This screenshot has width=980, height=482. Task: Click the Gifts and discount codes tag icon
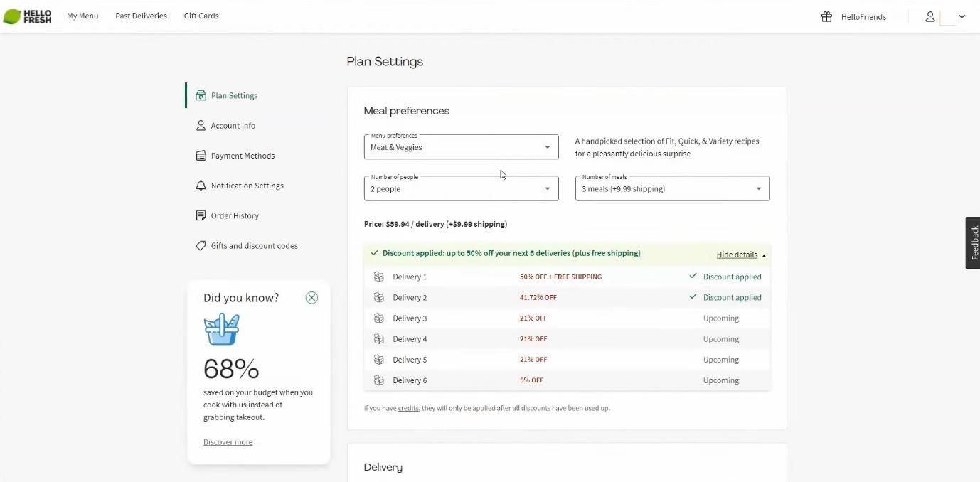(x=201, y=246)
